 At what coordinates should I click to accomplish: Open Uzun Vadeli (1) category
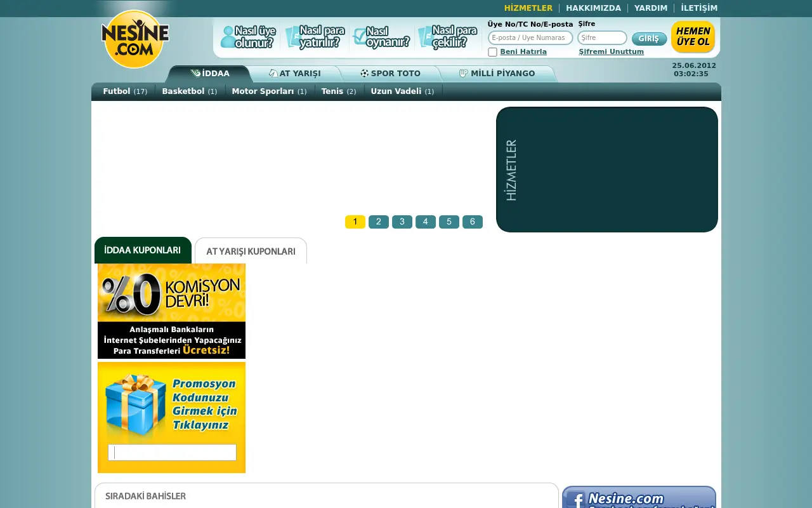click(402, 91)
